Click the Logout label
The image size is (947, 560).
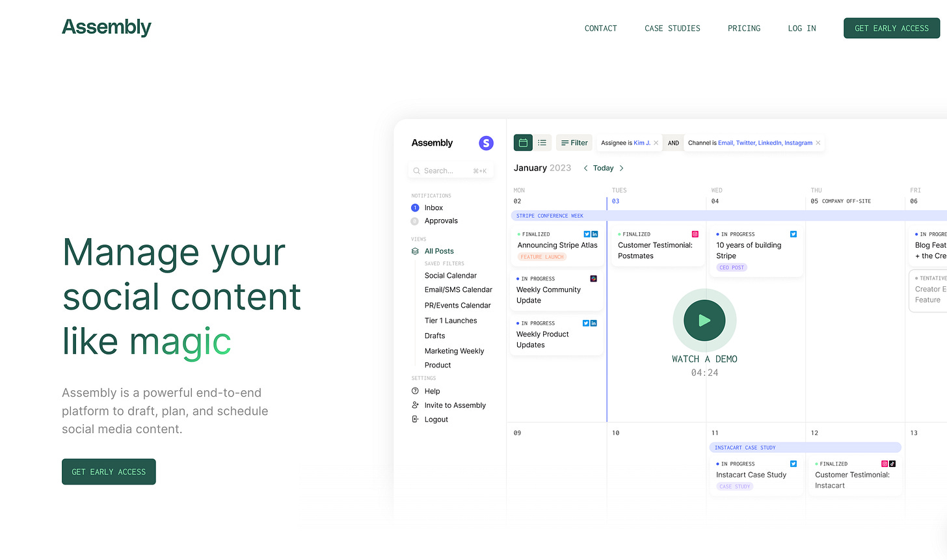coord(436,420)
